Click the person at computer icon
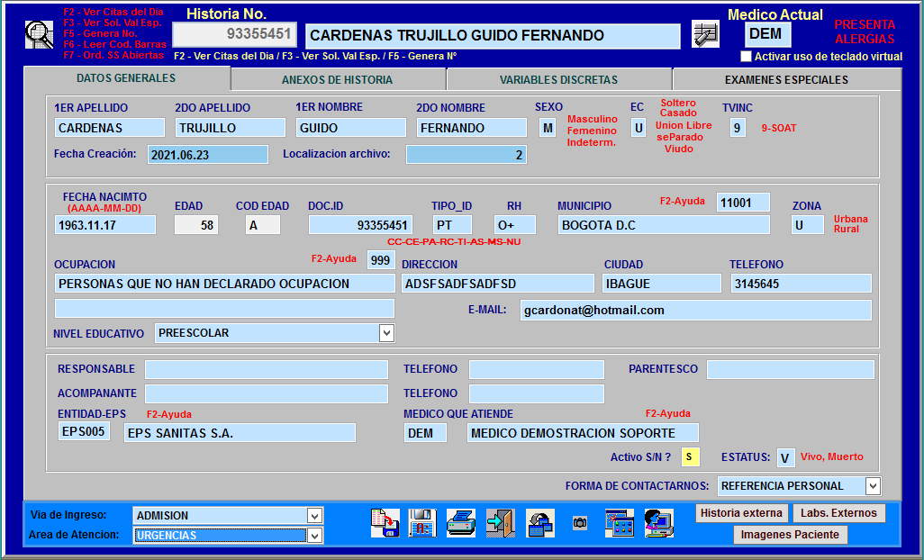This screenshot has width=924, height=560. click(x=659, y=523)
